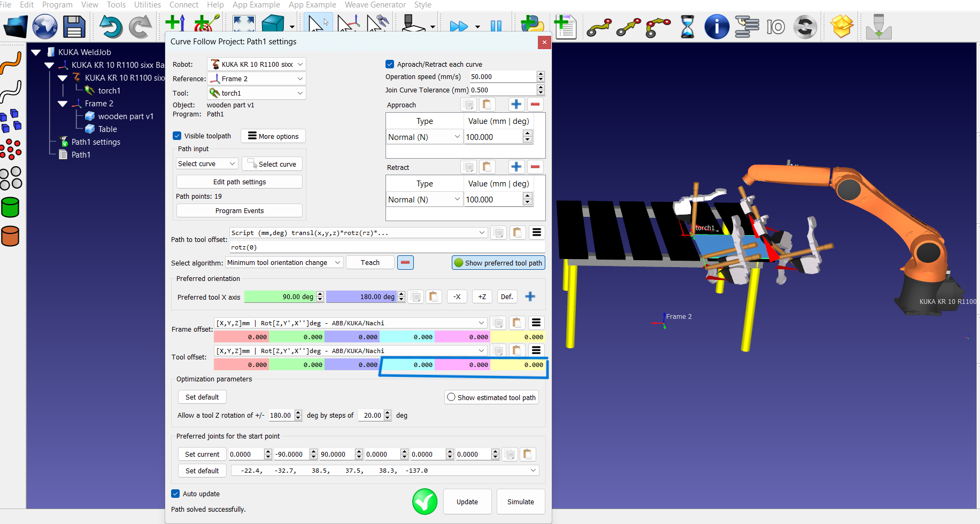Select the Show estimated tool path radio button
Screen dimensions: 980x524
(451, 397)
